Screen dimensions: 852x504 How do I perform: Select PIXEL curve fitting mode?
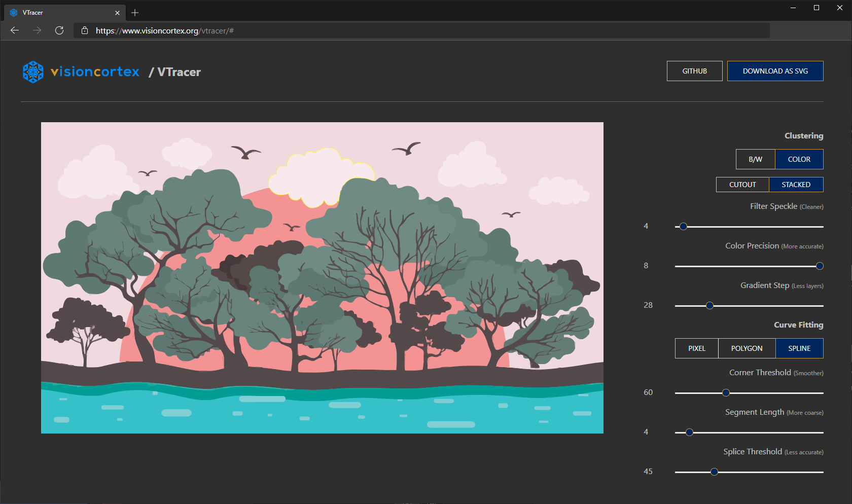pos(696,348)
